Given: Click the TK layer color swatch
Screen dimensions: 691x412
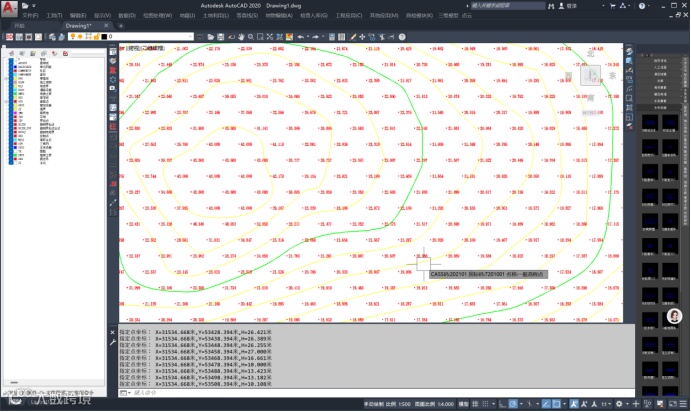Looking at the screenshot, I should click(15, 151).
